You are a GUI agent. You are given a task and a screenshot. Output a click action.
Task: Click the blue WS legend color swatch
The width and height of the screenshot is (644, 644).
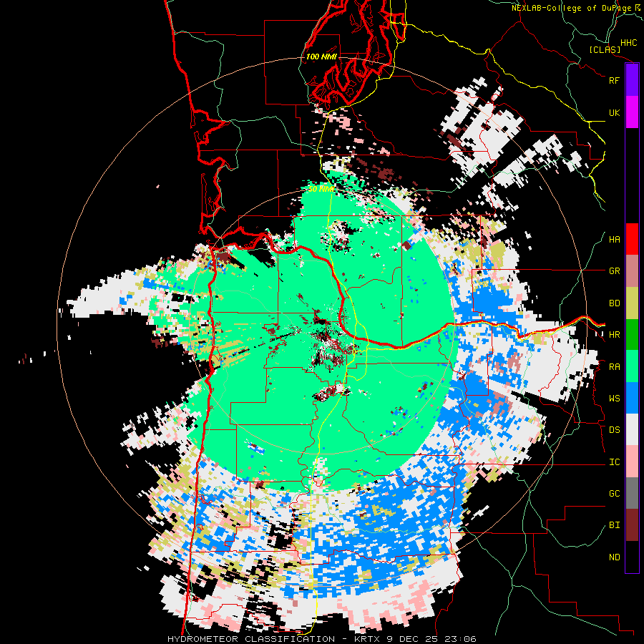[x=632, y=398]
